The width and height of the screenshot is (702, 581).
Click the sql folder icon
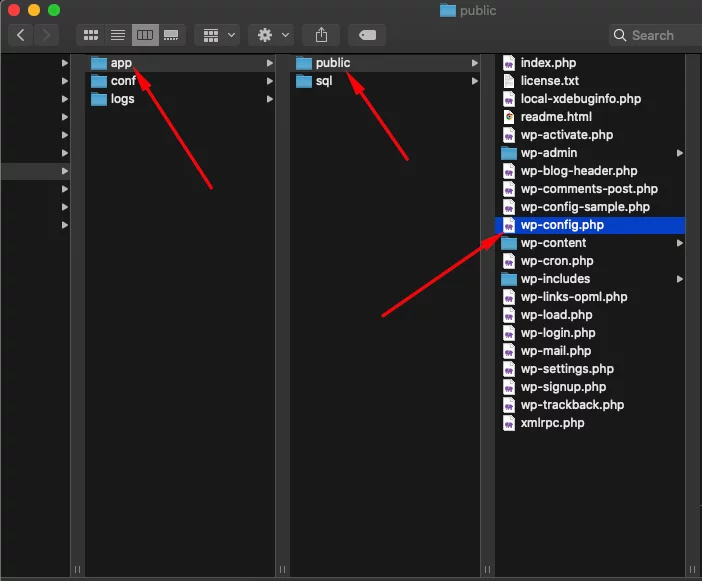tap(304, 81)
